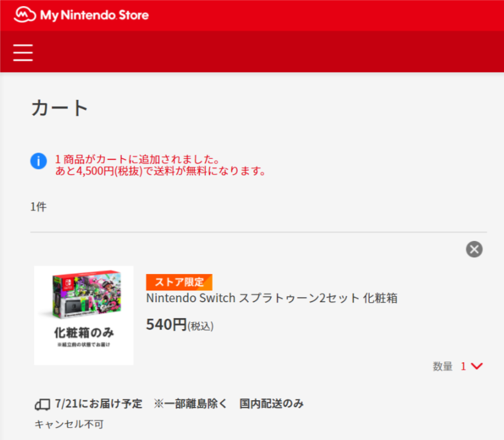Remove the item with the gray X button

coord(474,249)
